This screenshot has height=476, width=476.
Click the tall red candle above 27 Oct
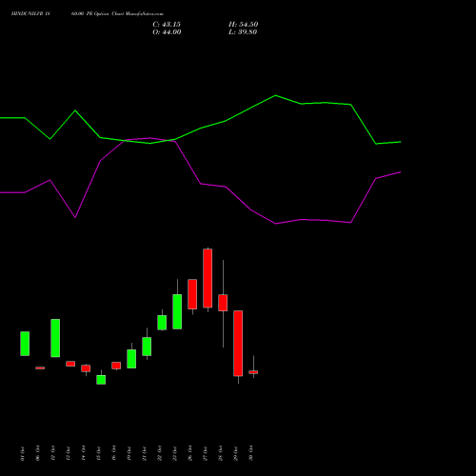point(208,278)
